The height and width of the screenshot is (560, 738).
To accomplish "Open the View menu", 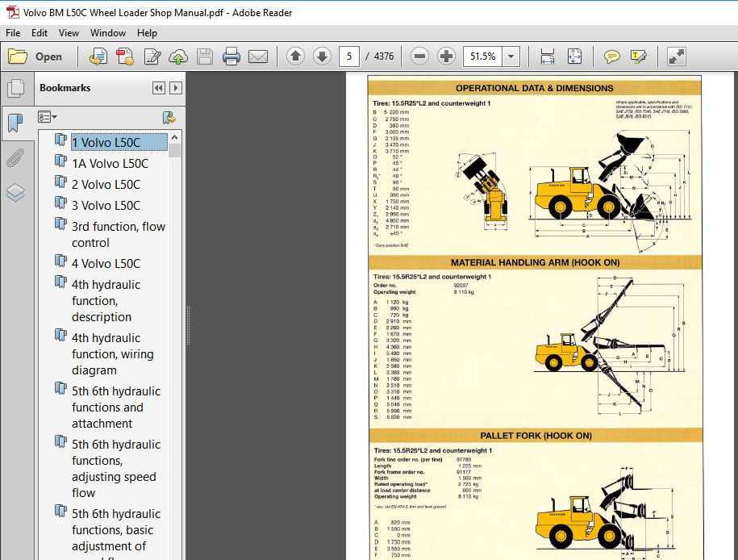I will [x=69, y=33].
